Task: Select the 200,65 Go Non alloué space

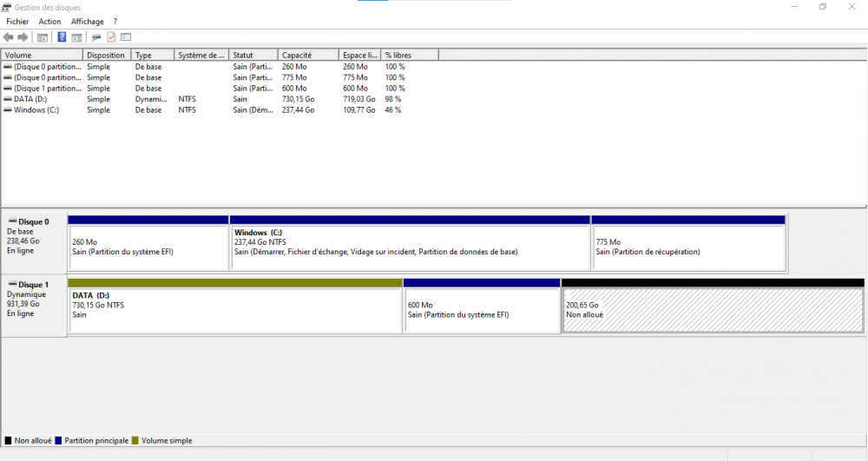Action: 712,310
